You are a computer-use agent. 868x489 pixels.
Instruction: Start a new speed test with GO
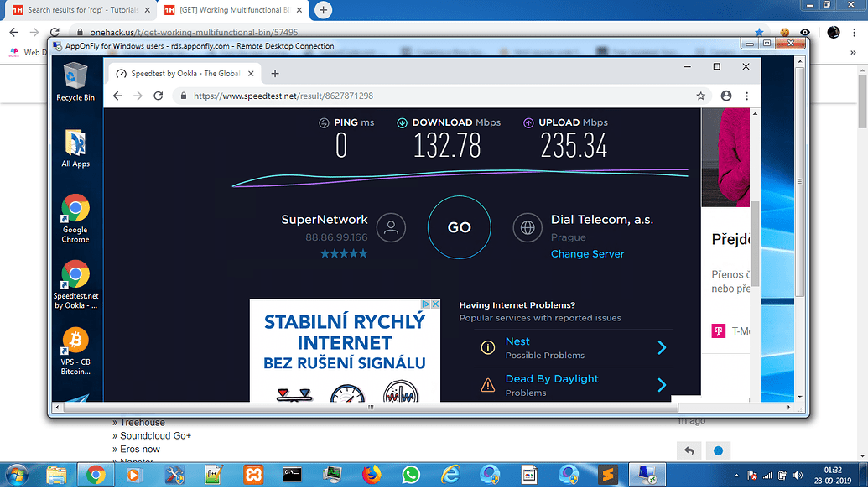tap(459, 227)
